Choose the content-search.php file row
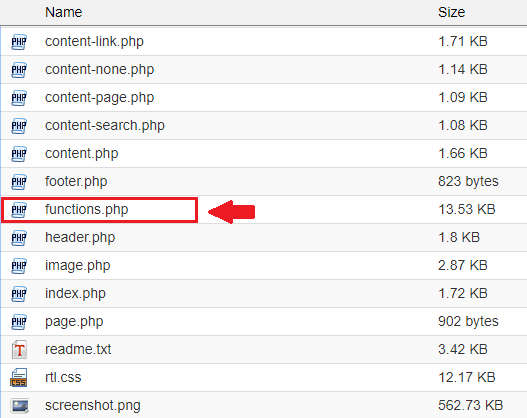 (x=264, y=126)
